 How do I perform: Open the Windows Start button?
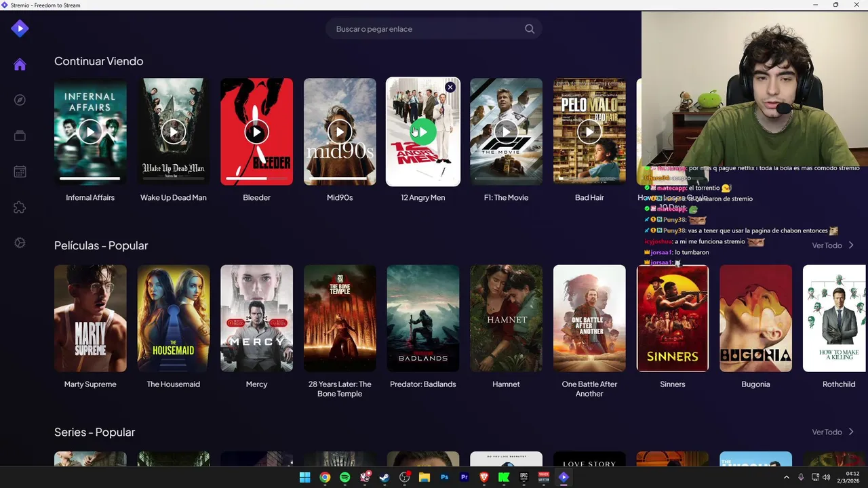305,477
